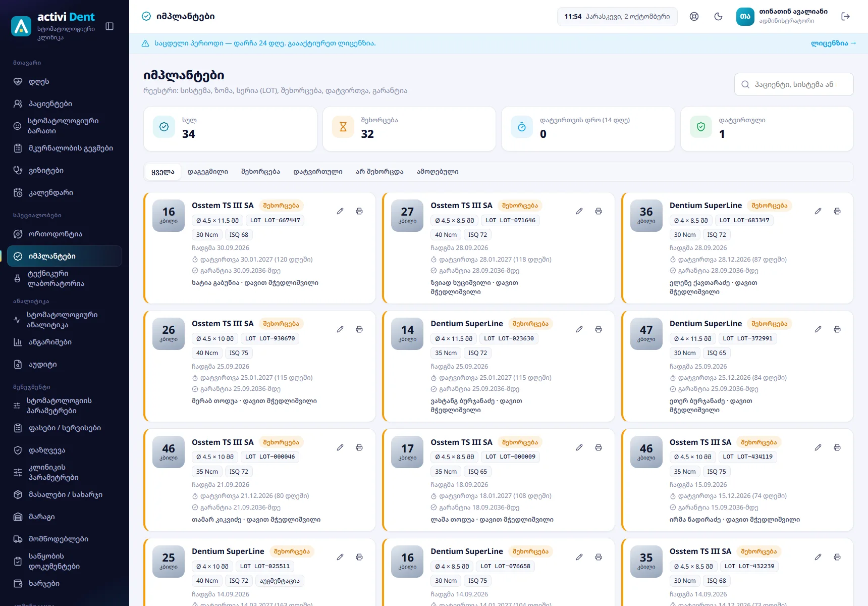Open კალენდარი in sidebar
The width and height of the screenshot is (868, 606).
click(x=65, y=192)
